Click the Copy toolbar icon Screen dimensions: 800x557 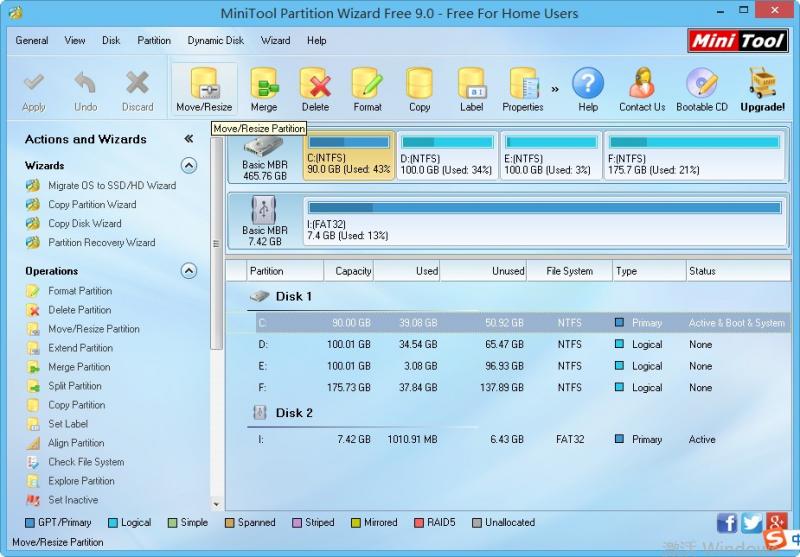(x=419, y=90)
